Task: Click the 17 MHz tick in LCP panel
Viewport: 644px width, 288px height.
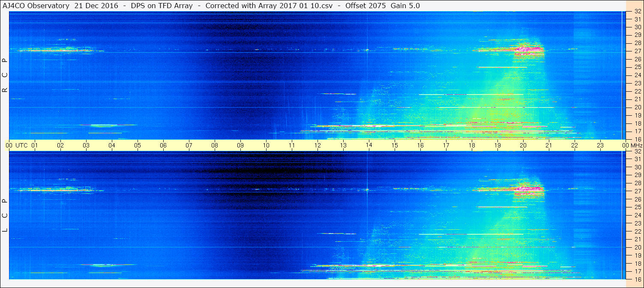Action: pos(637,271)
